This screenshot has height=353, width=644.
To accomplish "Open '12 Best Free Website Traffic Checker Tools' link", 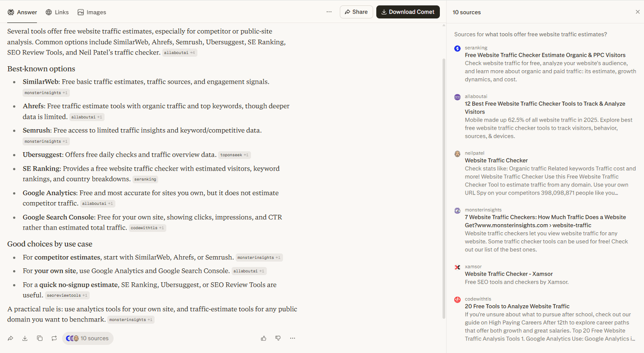I will click(545, 108).
